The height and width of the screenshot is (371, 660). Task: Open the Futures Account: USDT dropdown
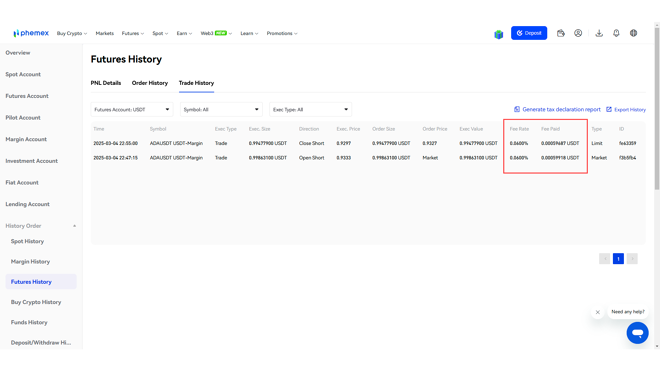[x=132, y=109]
